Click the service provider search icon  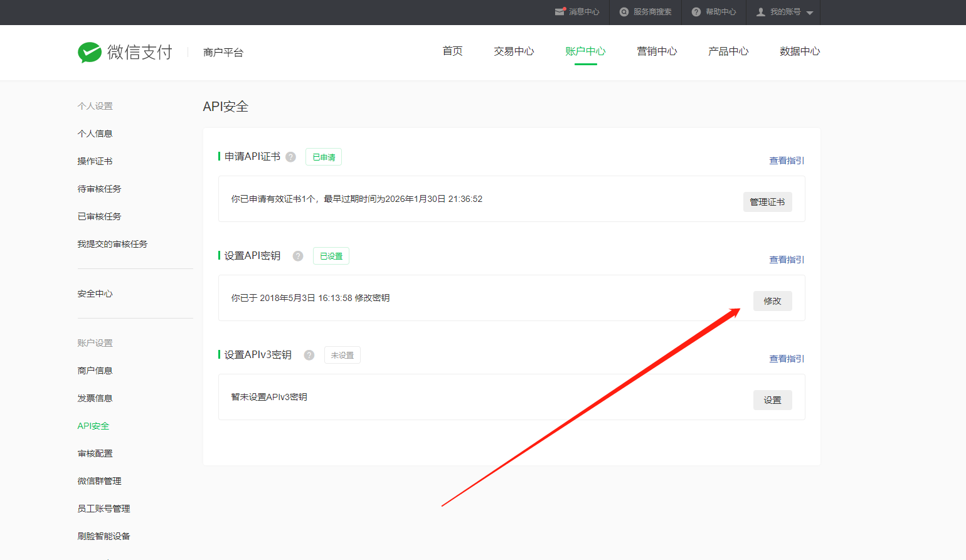coord(624,12)
